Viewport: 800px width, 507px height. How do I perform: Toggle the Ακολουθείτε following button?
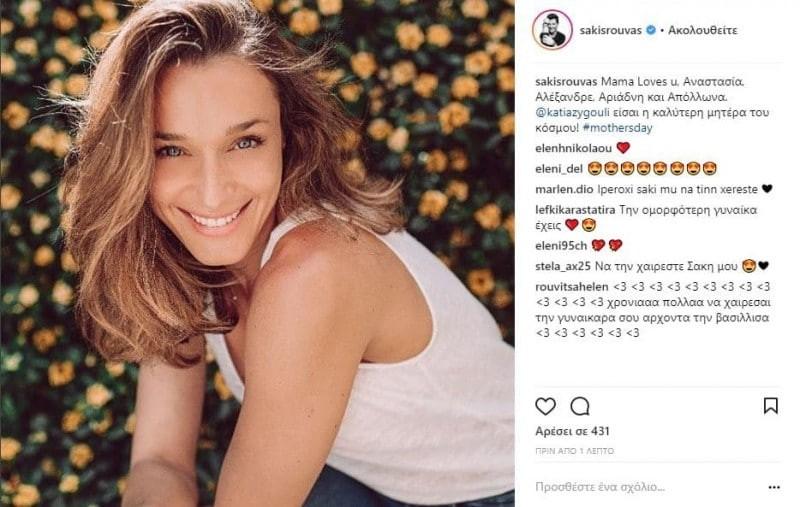[x=703, y=31]
